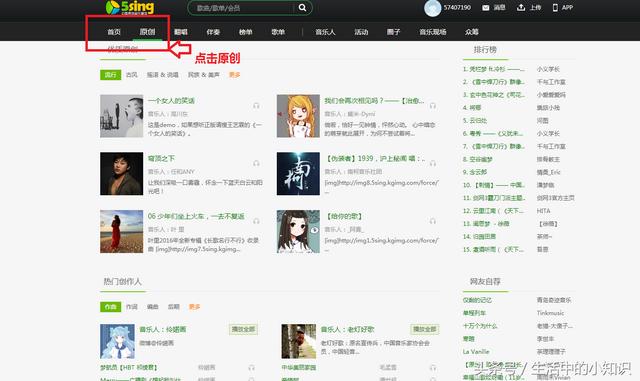Click headphone icon beside 穹顶之下

click(256, 163)
